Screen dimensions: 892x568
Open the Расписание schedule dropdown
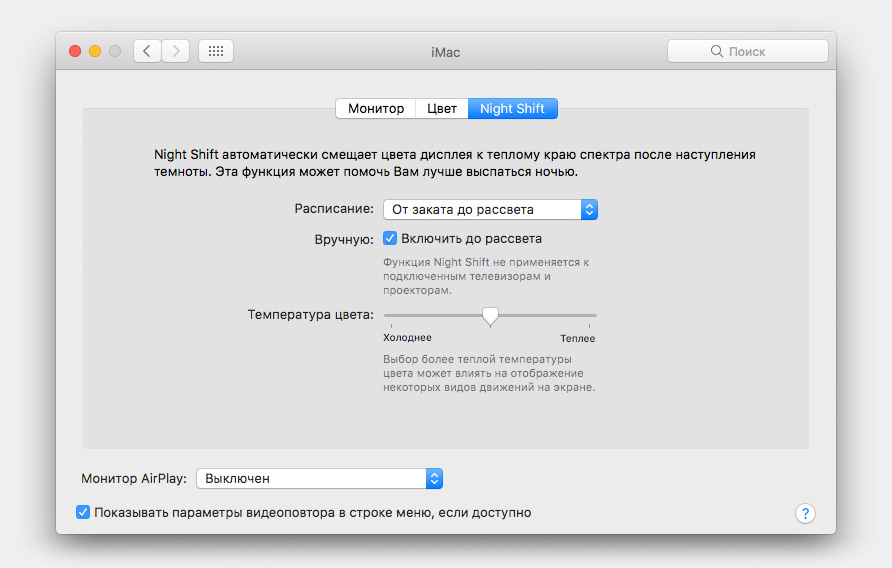click(x=490, y=209)
